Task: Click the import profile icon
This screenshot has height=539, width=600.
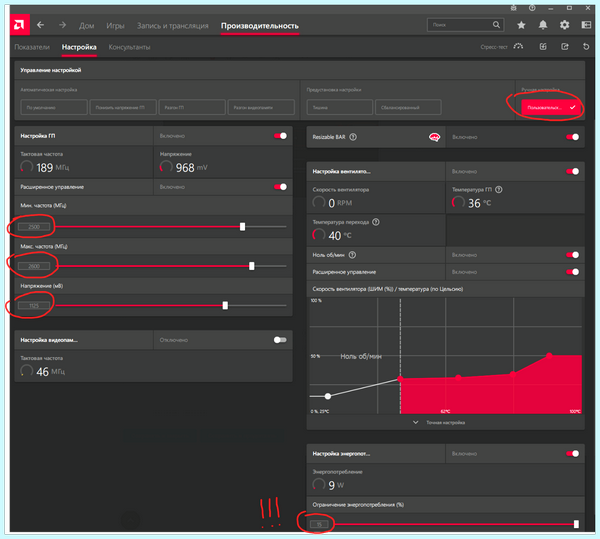Action: click(543, 47)
